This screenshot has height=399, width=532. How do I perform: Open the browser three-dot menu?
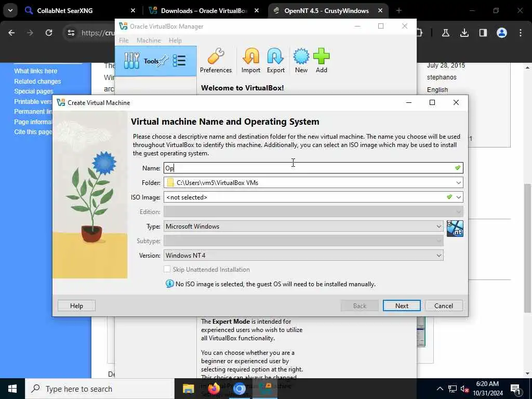tap(521, 33)
